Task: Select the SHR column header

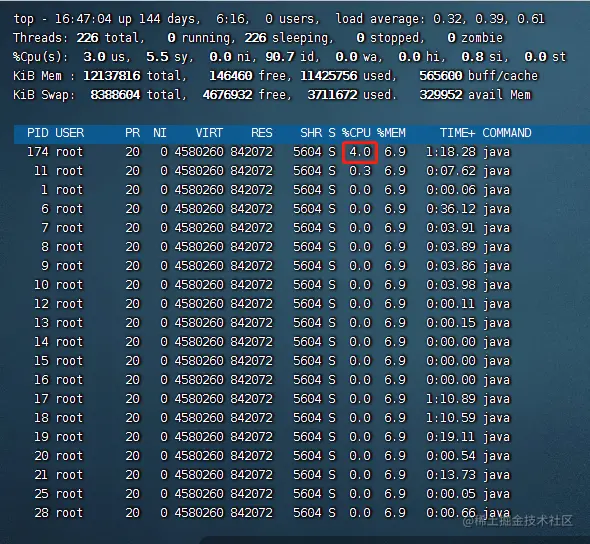Action: (x=311, y=133)
